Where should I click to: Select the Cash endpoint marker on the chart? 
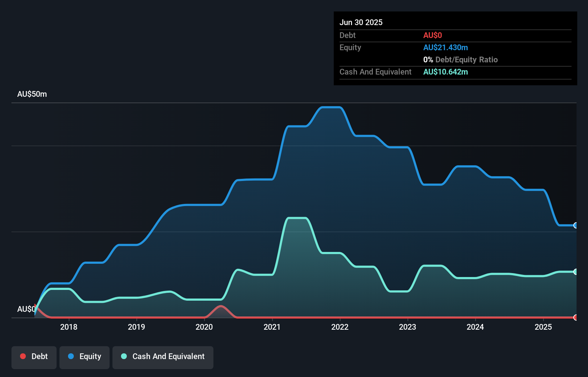coord(575,272)
